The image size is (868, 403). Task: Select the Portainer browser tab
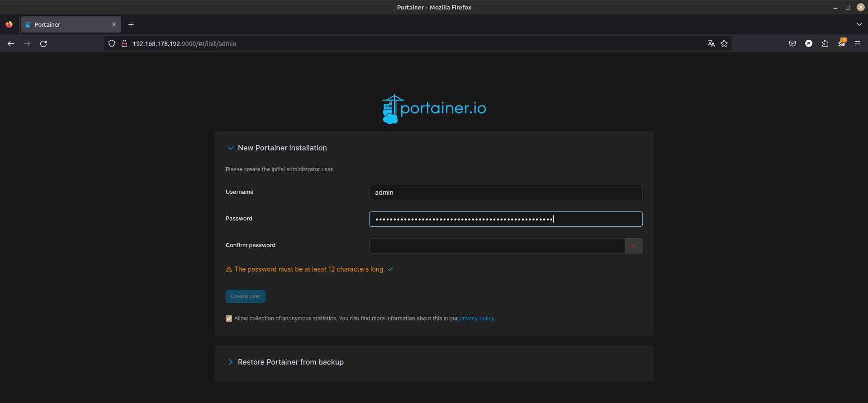click(68, 24)
